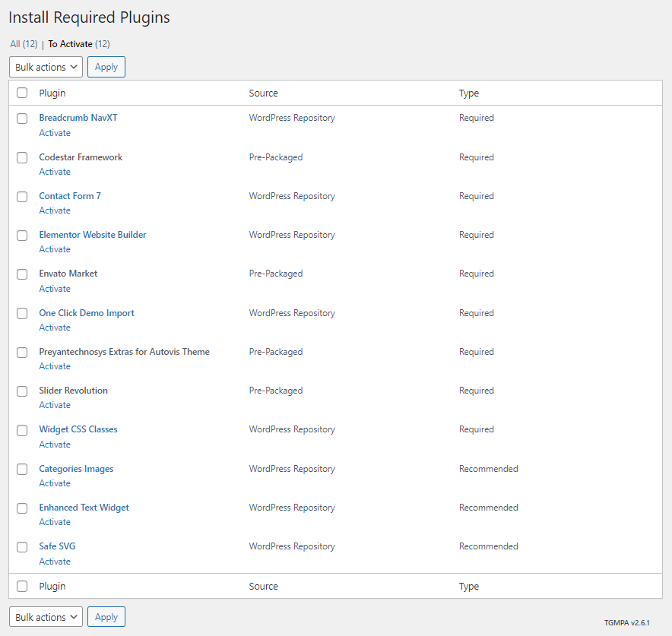Open the Enhanced Text Widget link
The height and width of the screenshot is (636, 672).
(84, 507)
